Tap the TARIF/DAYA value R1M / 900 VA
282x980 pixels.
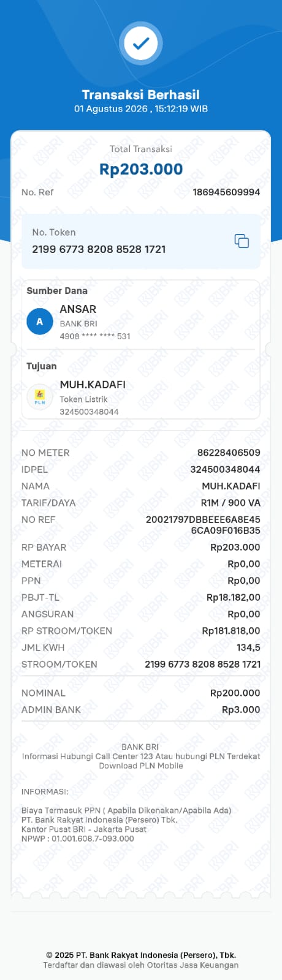tap(231, 503)
